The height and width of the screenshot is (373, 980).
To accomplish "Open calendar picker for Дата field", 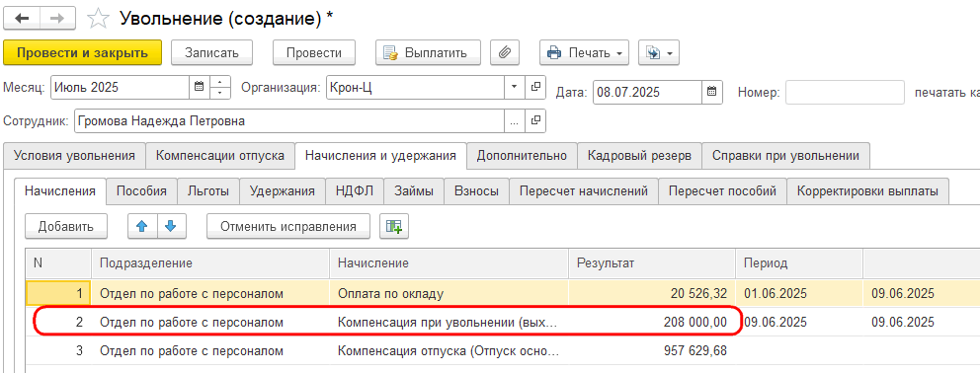I will (x=712, y=93).
